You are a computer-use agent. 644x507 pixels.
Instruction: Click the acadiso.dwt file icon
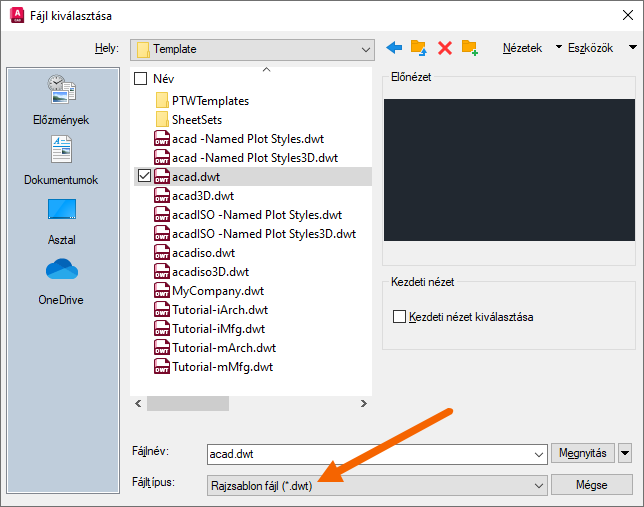coord(162,253)
